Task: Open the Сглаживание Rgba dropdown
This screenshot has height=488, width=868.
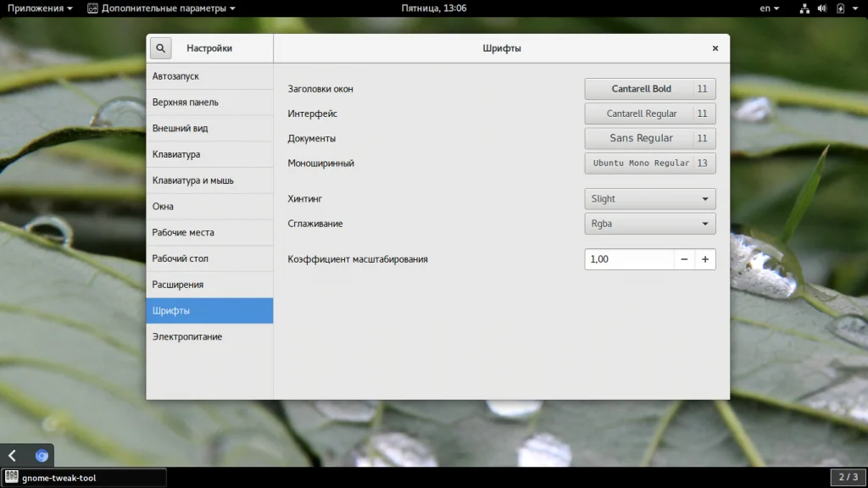Action: tap(650, 224)
